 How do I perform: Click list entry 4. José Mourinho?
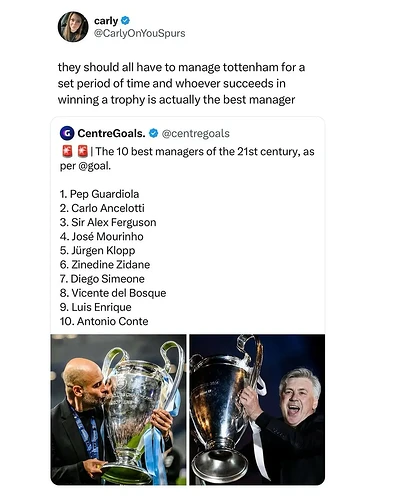click(x=102, y=236)
